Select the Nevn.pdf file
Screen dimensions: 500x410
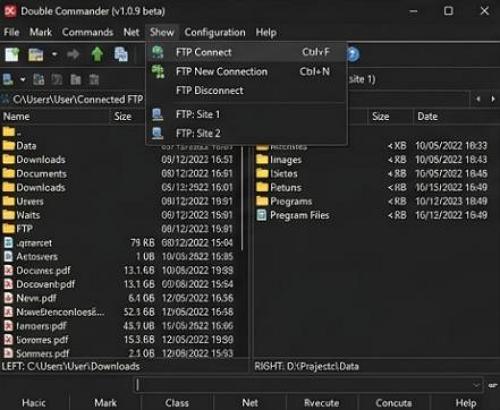[x=36, y=298]
